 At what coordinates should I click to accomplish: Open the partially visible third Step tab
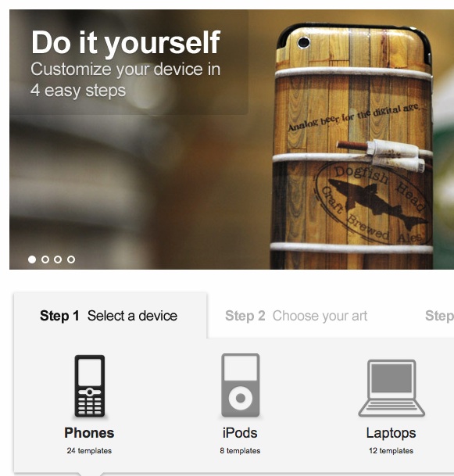pyautogui.click(x=439, y=316)
